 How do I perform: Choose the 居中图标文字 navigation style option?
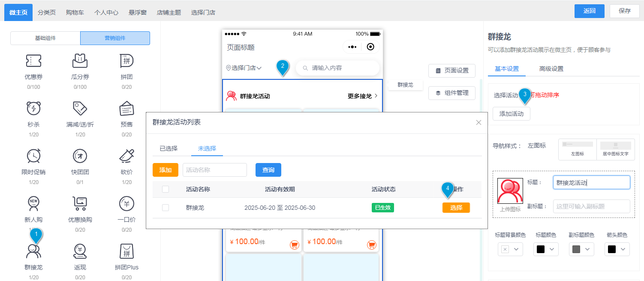click(x=616, y=149)
